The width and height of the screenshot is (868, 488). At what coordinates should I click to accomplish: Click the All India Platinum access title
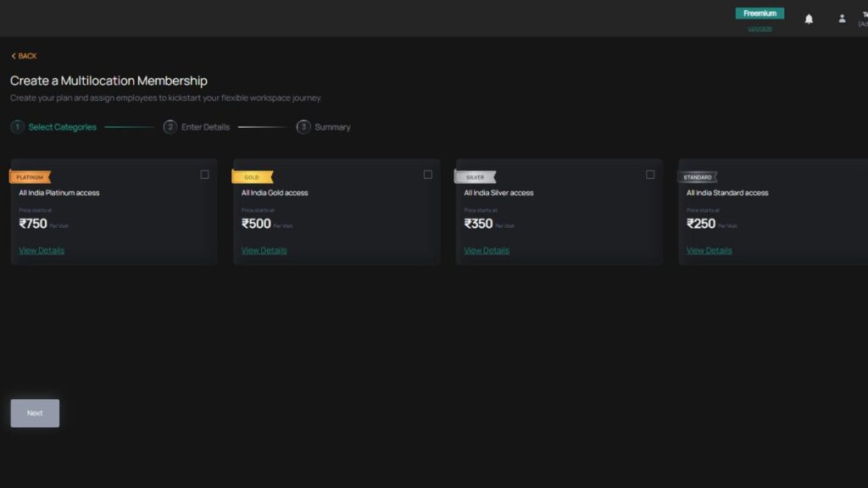(x=59, y=193)
